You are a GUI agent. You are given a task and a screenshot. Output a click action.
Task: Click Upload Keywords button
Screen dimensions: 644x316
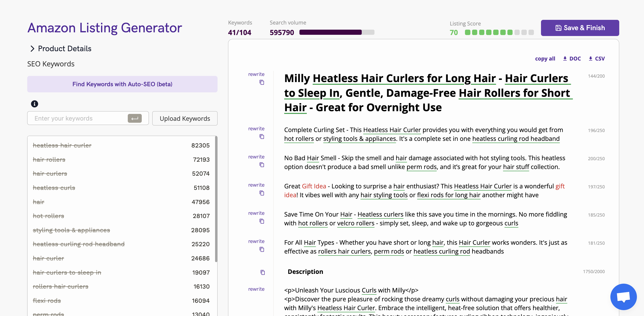pos(185,118)
